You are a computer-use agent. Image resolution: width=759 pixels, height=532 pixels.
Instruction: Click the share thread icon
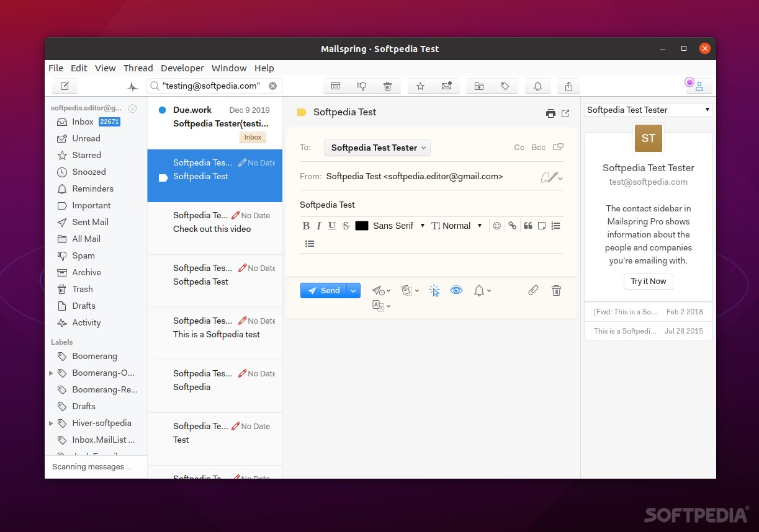click(569, 86)
